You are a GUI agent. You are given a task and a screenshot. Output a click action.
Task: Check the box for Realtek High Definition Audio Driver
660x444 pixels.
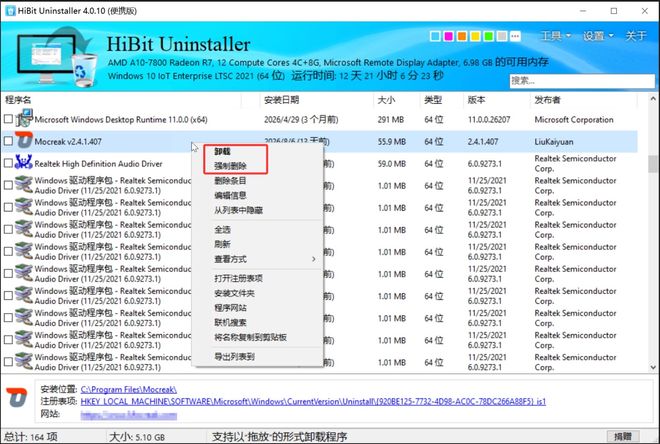coord(8,163)
